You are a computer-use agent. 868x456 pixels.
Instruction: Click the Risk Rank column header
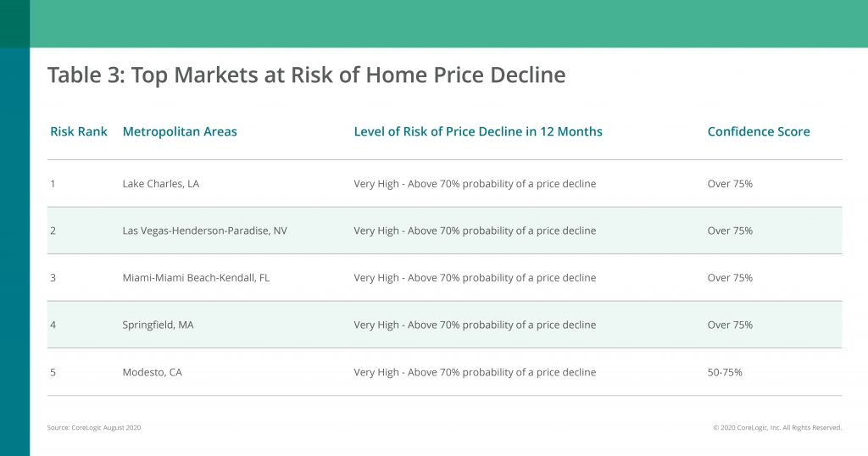click(79, 131)
